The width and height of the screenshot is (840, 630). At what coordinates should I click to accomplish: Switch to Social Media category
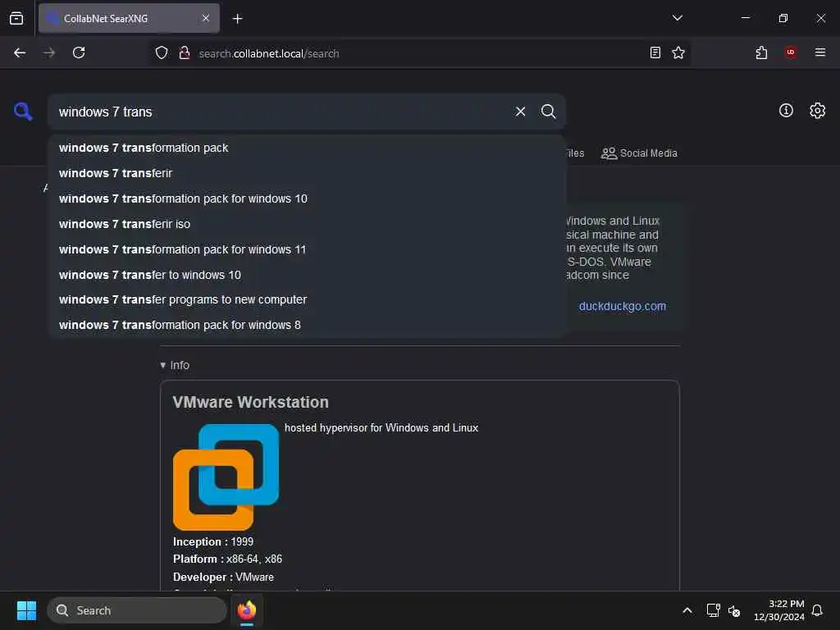click(x=639, y=153)
